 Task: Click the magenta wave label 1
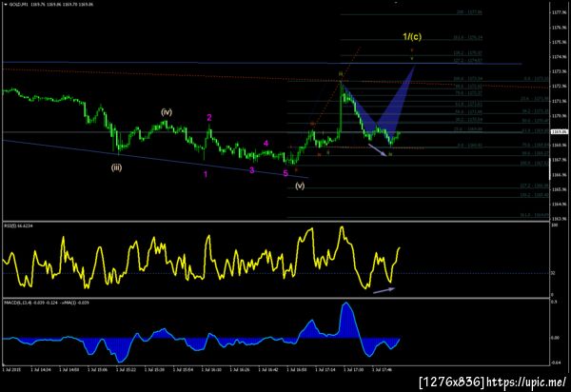pos(206,174)
